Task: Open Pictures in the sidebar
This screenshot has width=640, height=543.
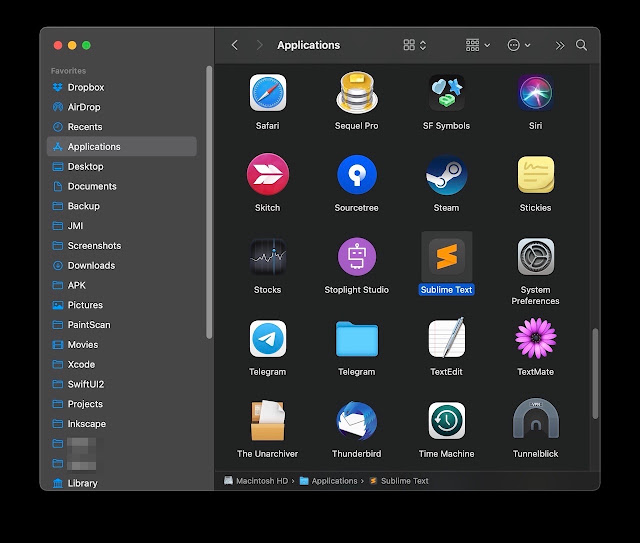Action: 122,305
